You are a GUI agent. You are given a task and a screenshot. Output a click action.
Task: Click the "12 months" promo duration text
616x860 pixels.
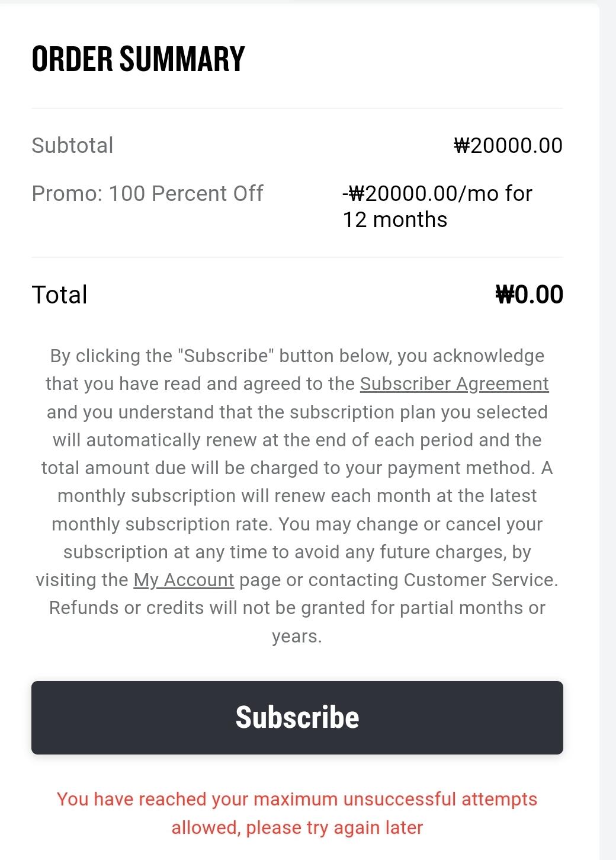(395, 220)
